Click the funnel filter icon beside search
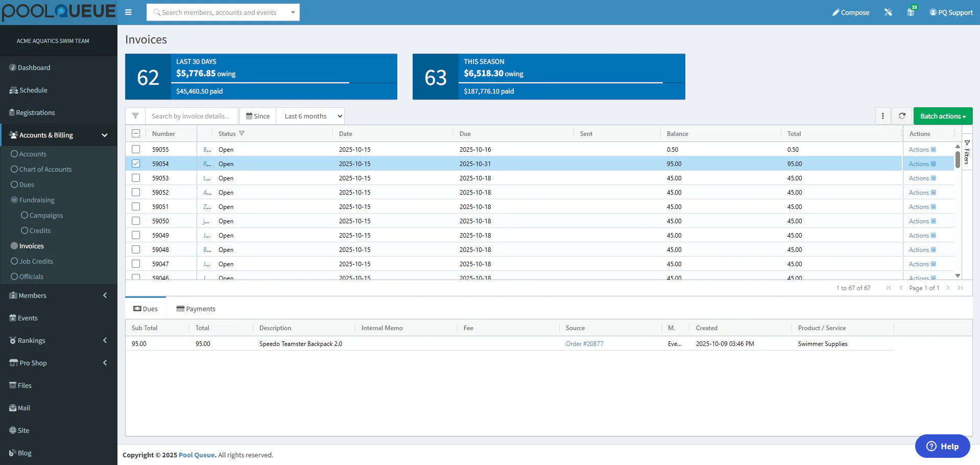 pyautogui.click(x=135, y=116)
